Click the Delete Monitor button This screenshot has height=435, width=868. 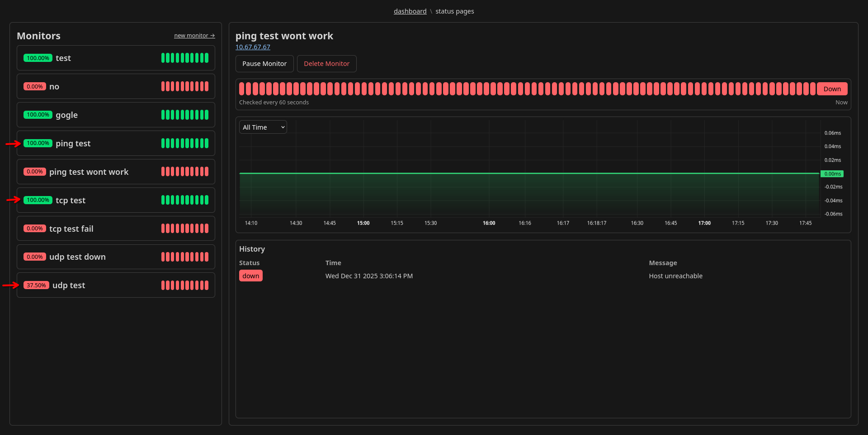[326, 64]
